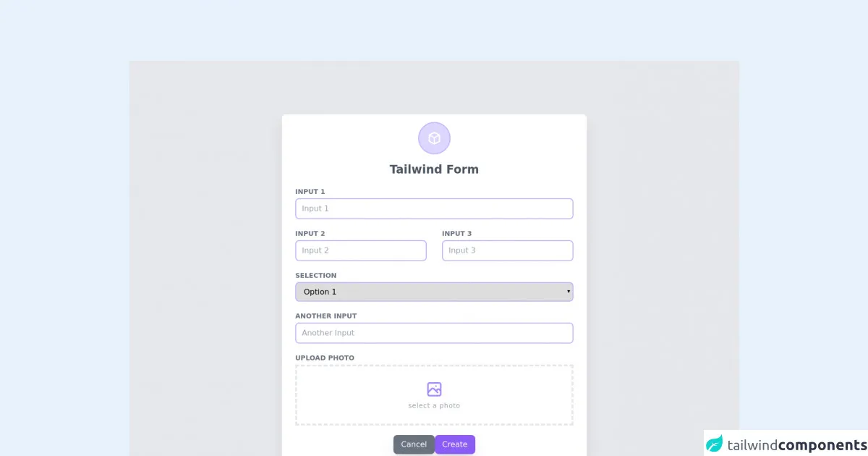Click the Another Input text field
Screen dimensions: 868x456
(x=434, y=333)
